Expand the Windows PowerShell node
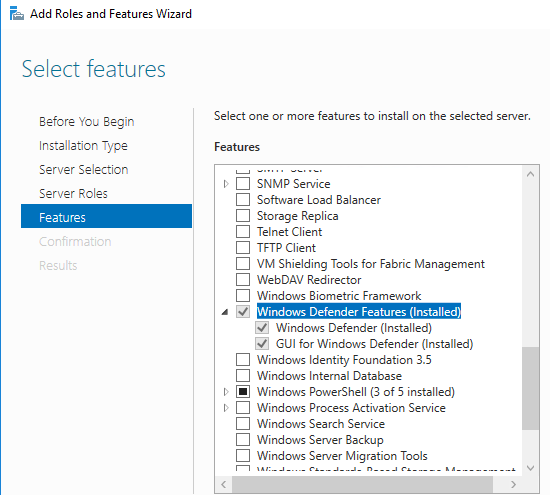Viewport: 550px width, 495px height. [226, 392]
